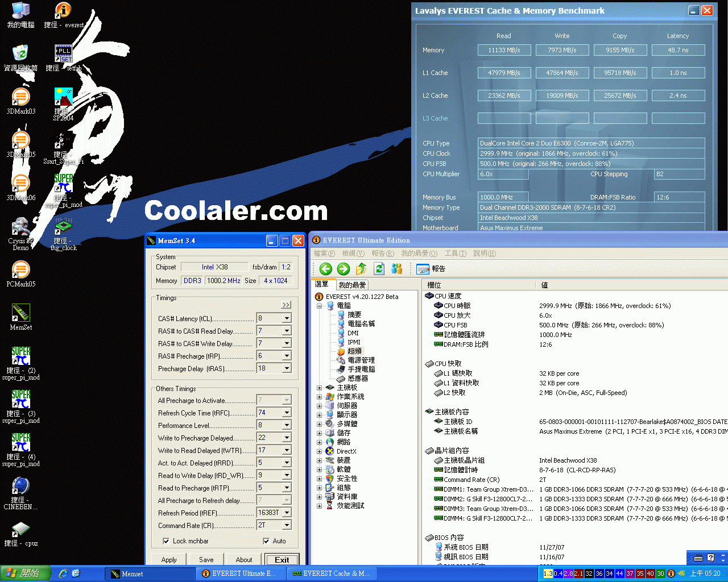
Task: Open the SP2004 desktop shortcut
Action: click(x=63, y=105)
